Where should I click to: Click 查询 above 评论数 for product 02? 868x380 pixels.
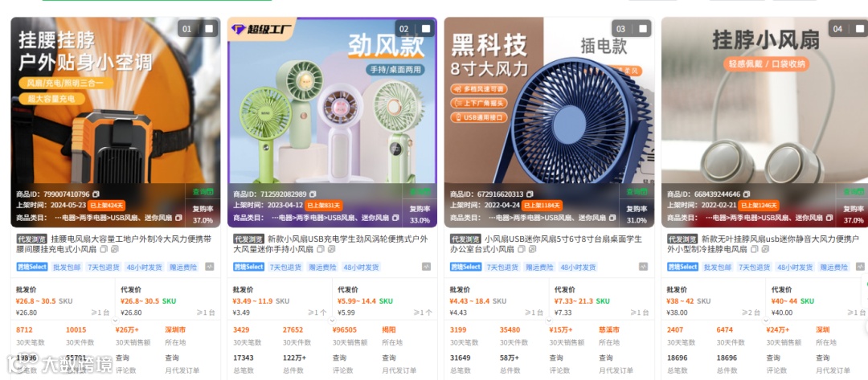tap(340, 358)
